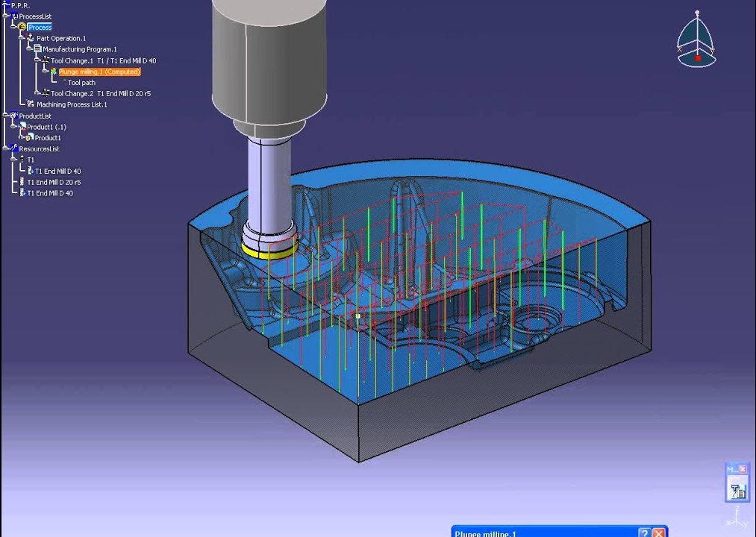756x537 pixels.
Task: Click the yellow cutter ring on the tool
Action: [x=269, y=254]
